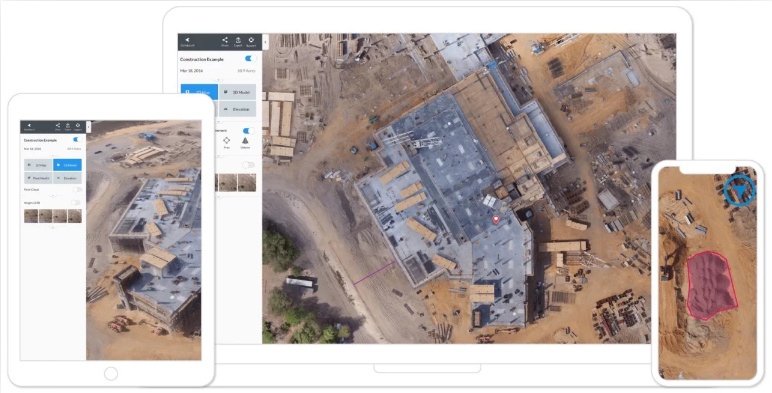The height and width of the screenshot is (393, 772).
Task: Switch to 3D Model view on laptop
Action: coord(238,92)
